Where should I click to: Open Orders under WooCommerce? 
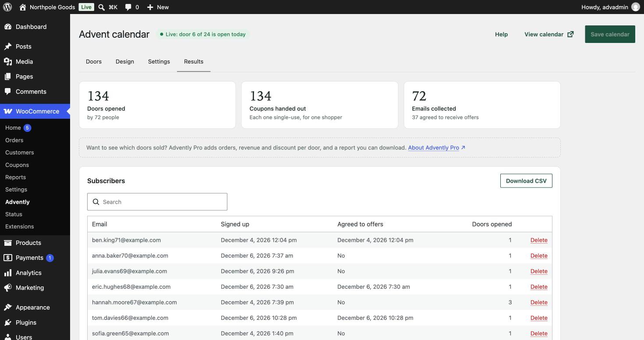(14, 140)
